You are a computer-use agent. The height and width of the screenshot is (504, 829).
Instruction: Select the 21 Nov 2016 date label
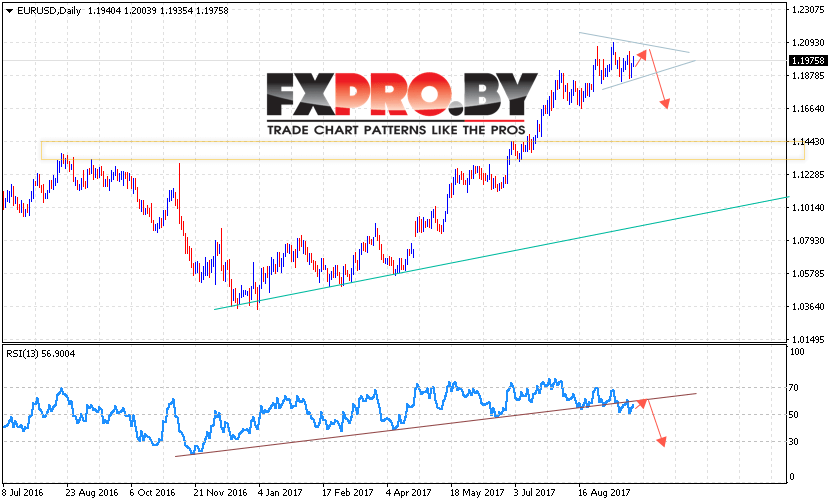220,492
